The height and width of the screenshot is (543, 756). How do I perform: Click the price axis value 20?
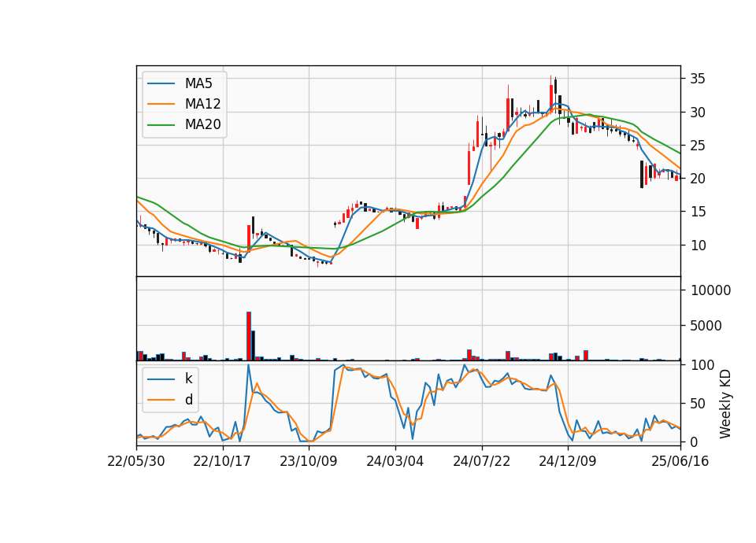[x=698, y=179]
